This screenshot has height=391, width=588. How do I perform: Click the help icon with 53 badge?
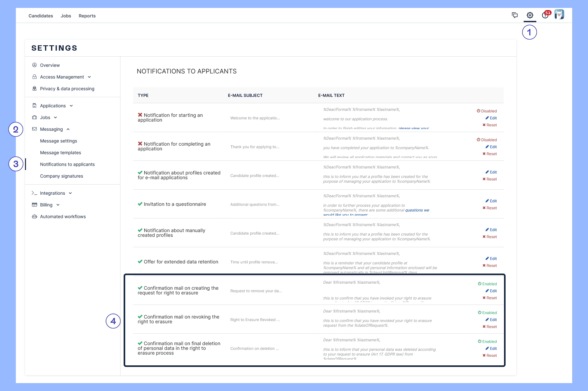(x=545, y=15)
